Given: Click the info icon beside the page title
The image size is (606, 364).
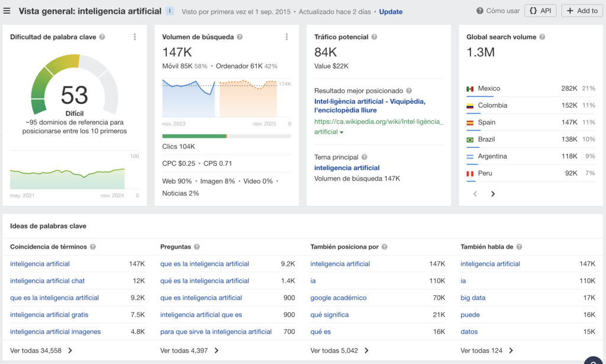Looking at the screenshot, I should point(170,11).
